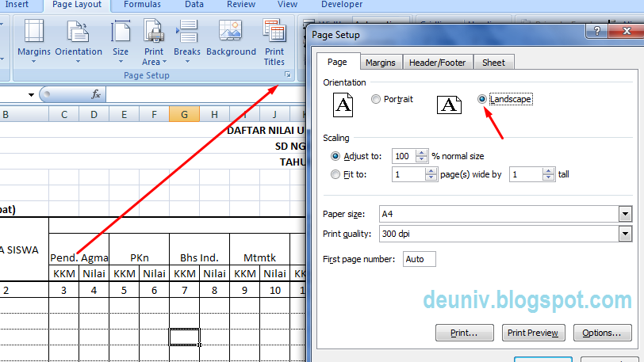Select the Adjust to scaling option
The width and height of the screenshot is (644, 362).
335,156
